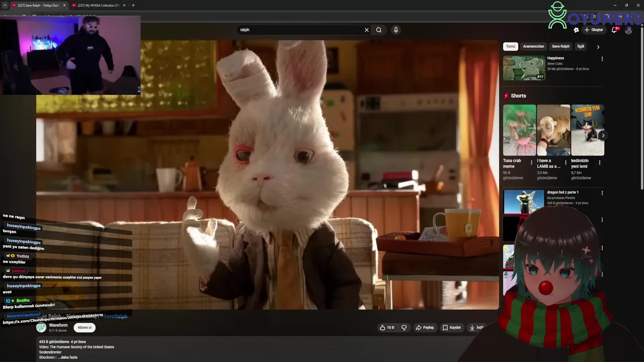Select the İlgili filter chip
Viewport: 644px width, 362px height.
[581, 46]
